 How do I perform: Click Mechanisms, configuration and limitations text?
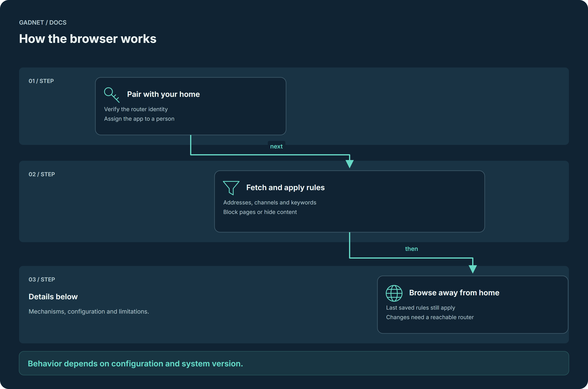click(89, 312)
